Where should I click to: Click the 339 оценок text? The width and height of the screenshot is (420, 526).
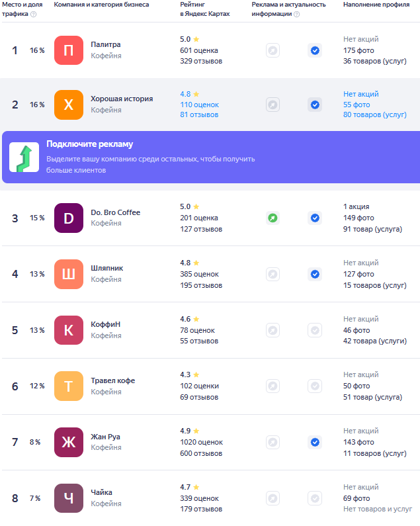199,498
